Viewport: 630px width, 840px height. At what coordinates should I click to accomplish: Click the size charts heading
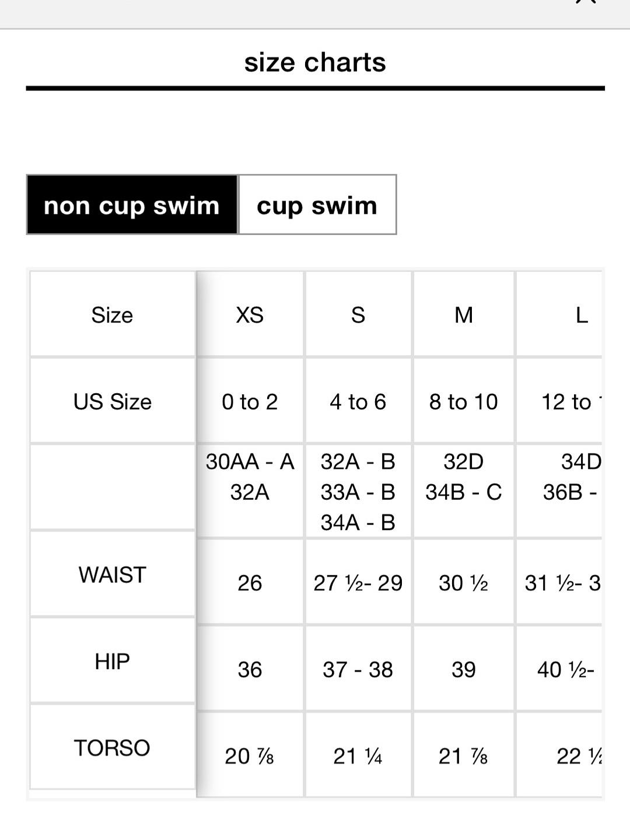click(315, 62)
